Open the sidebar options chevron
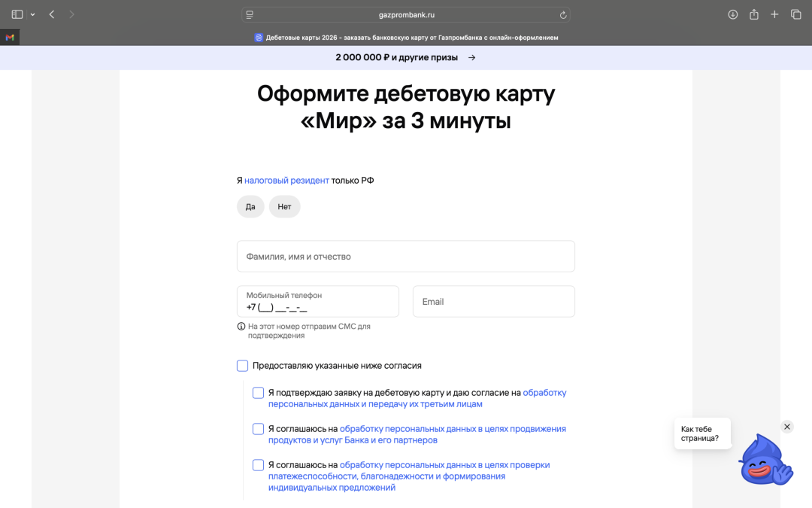This screenshot has width=812, height=508. (32, 14)
